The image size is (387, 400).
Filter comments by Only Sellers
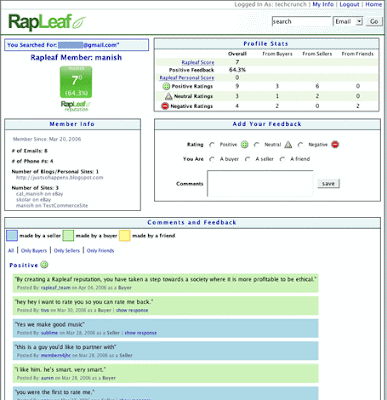pyautogui.click(x=67, y=250)
